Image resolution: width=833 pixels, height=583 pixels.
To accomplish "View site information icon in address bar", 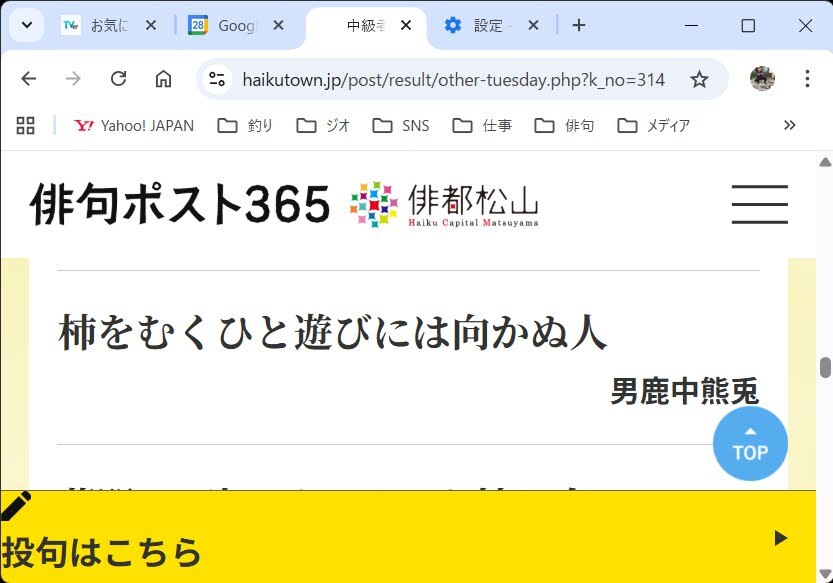I will click(217, 79).
